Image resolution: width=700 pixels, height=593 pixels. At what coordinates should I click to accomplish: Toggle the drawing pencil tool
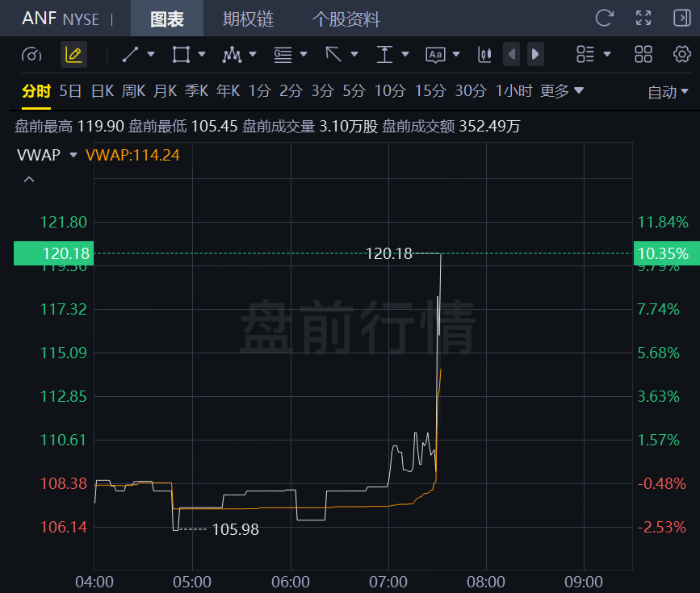pos(73,54)
